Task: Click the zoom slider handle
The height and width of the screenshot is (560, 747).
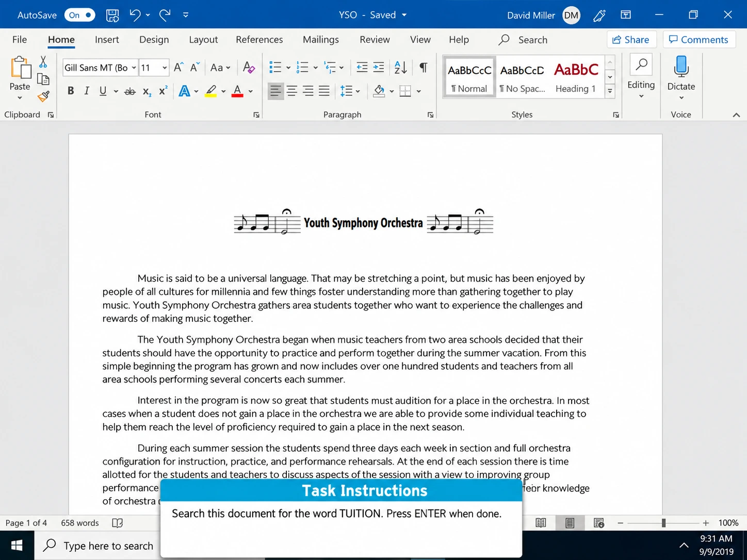Action: (x=663, y=523)
